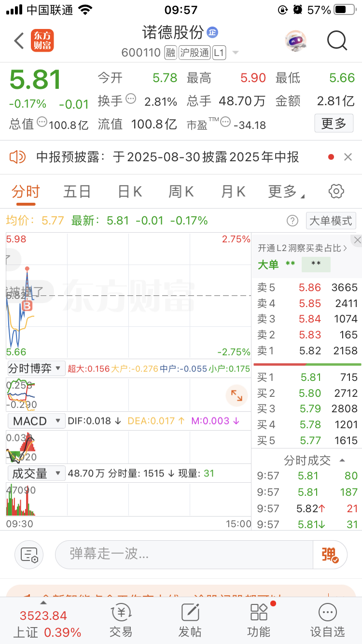Tap the Wi-Fi icon in status bar

[85, 10]
